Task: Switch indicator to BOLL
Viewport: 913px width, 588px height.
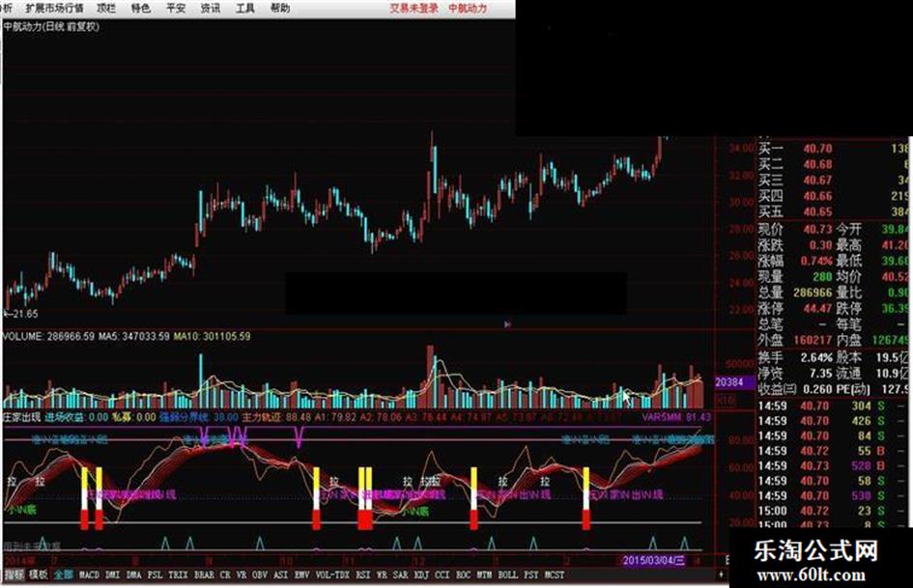Action: (508, 574)
